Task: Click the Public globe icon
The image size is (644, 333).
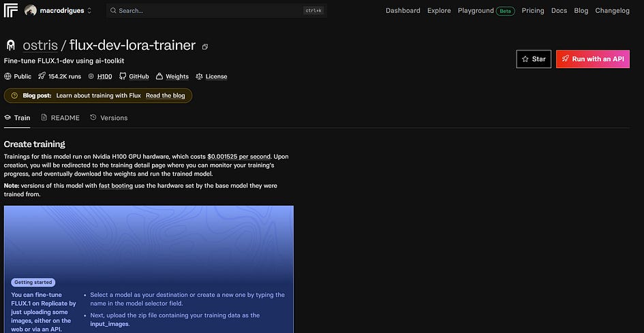Action: pos(7,76)
